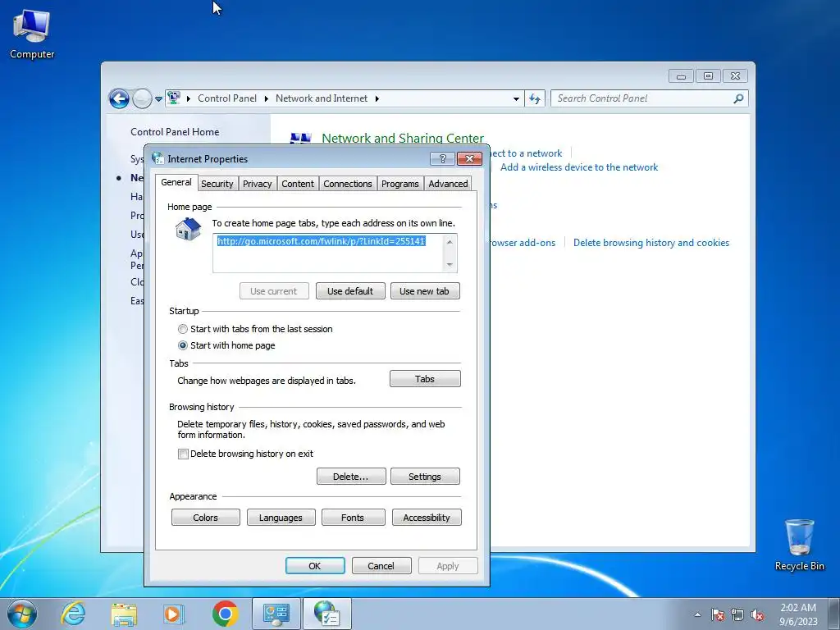Switch to the Content tab

coord(298,184)
